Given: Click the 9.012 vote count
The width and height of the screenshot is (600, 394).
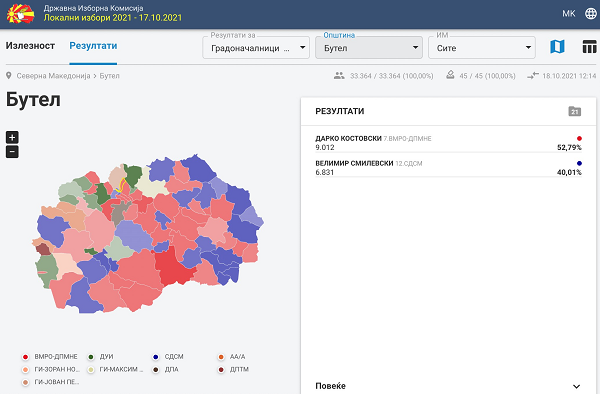Looking at the screenshot, I should coord(325,147).
